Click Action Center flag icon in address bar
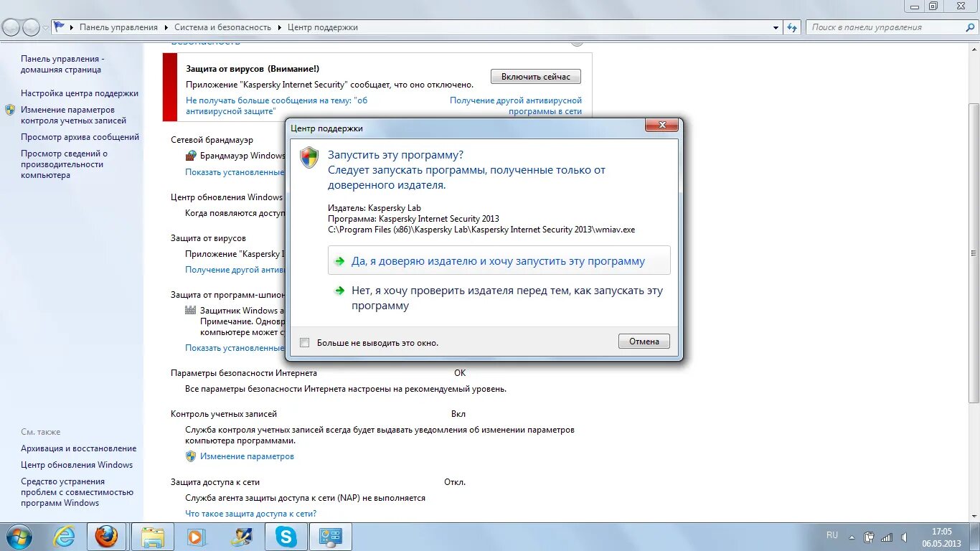This screenshot has height=551, width=980. tap(60, 27)
